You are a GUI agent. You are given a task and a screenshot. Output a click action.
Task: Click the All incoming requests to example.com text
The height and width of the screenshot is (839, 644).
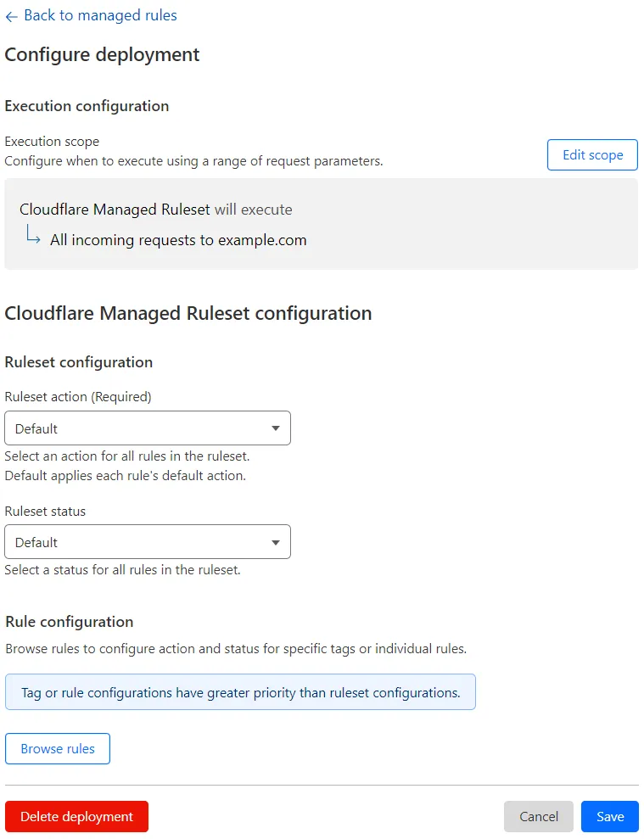coord(177,240)
